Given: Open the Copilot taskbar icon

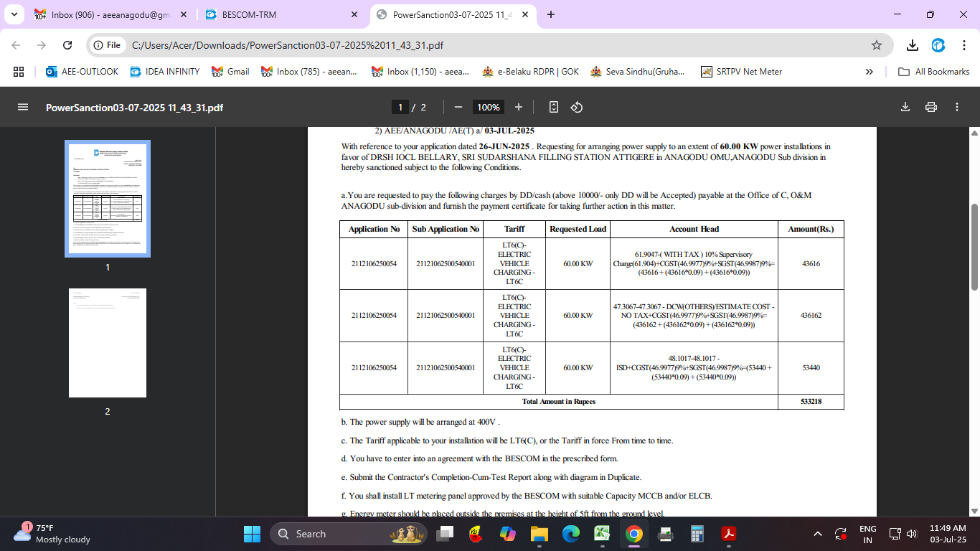Looking at the screenshot, I should 507,534.
